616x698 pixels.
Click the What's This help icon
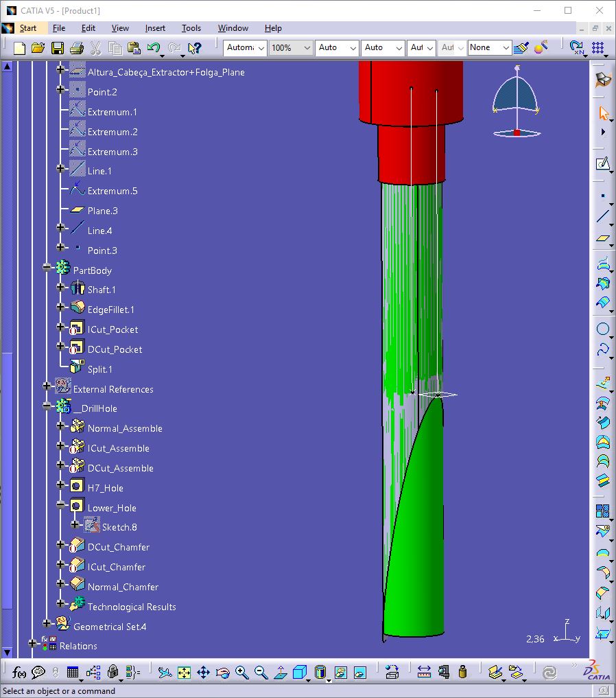tap(194, 47)
